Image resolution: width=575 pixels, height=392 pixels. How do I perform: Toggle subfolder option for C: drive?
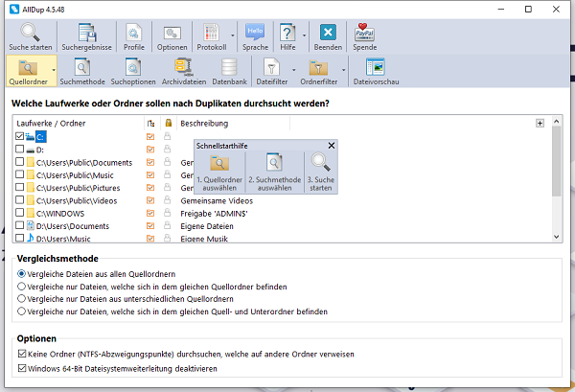pyautogui.click(x=150, y=137)
